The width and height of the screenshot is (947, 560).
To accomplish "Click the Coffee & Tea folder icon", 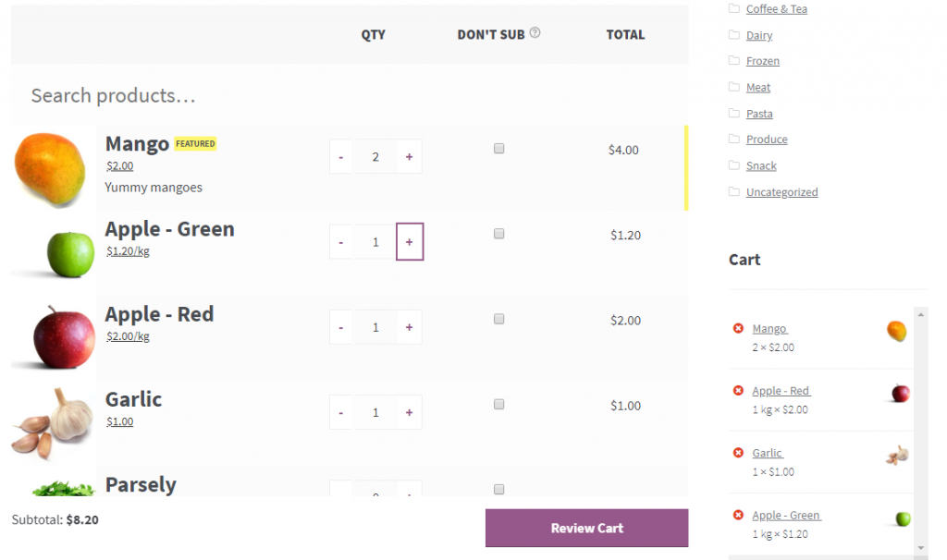I will click(x=733, y=8).
